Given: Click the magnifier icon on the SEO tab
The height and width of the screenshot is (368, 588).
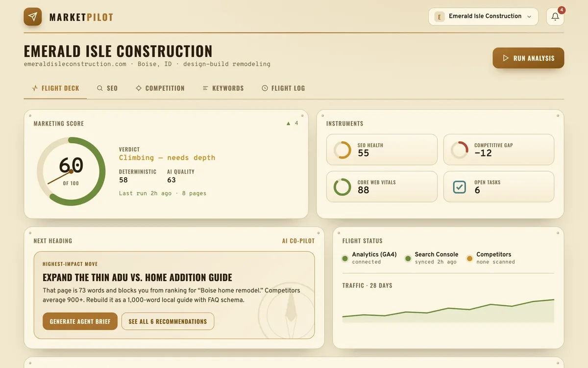Looking at the screenshot, I should (x=100, y=88).
